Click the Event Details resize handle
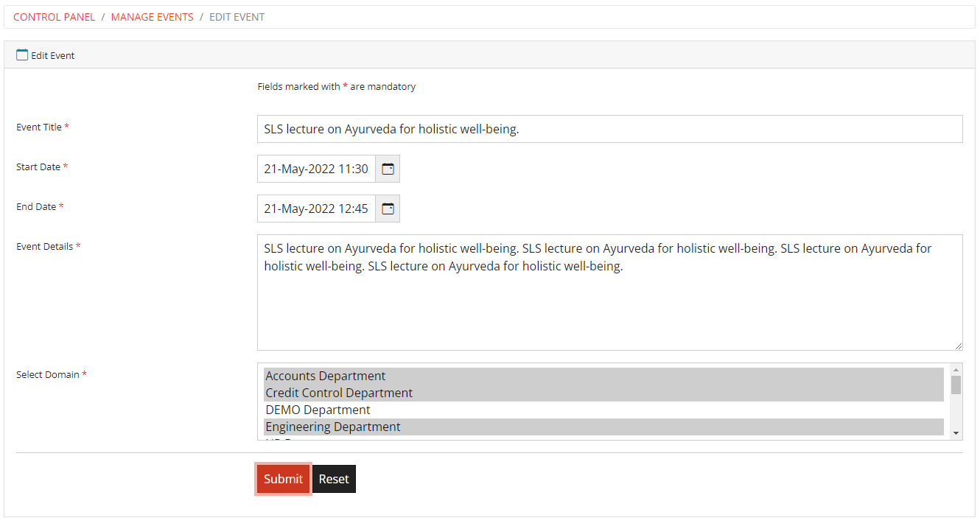980x529 pixels. pyautogui.click(x=958, y=346)
